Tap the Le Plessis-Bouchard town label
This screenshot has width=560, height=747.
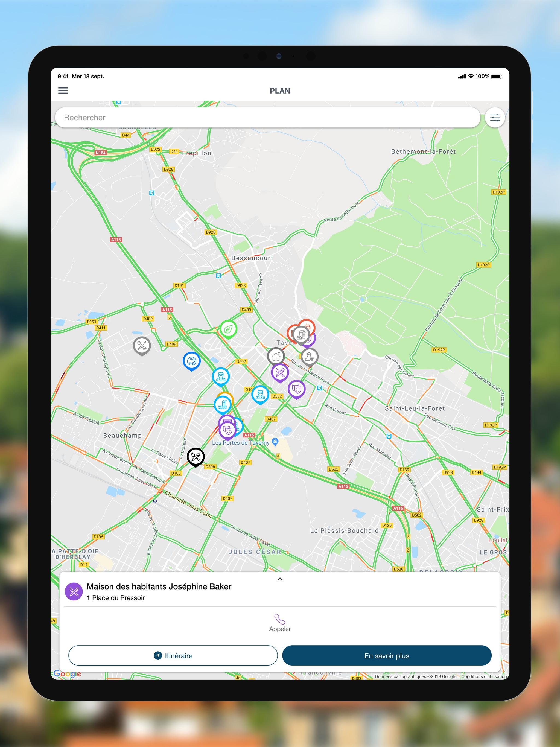pyautogui.click(x=345, y=530)
